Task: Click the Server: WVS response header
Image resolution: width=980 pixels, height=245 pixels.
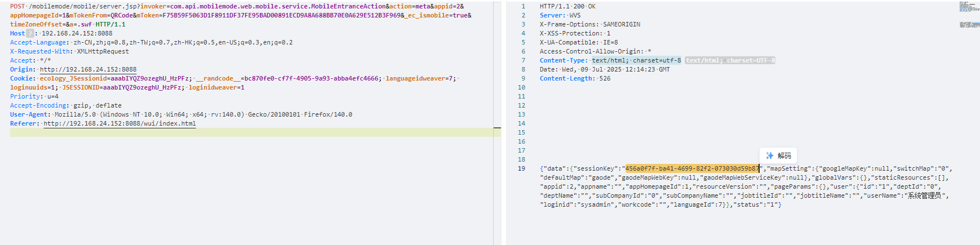Action: (560, 15)
